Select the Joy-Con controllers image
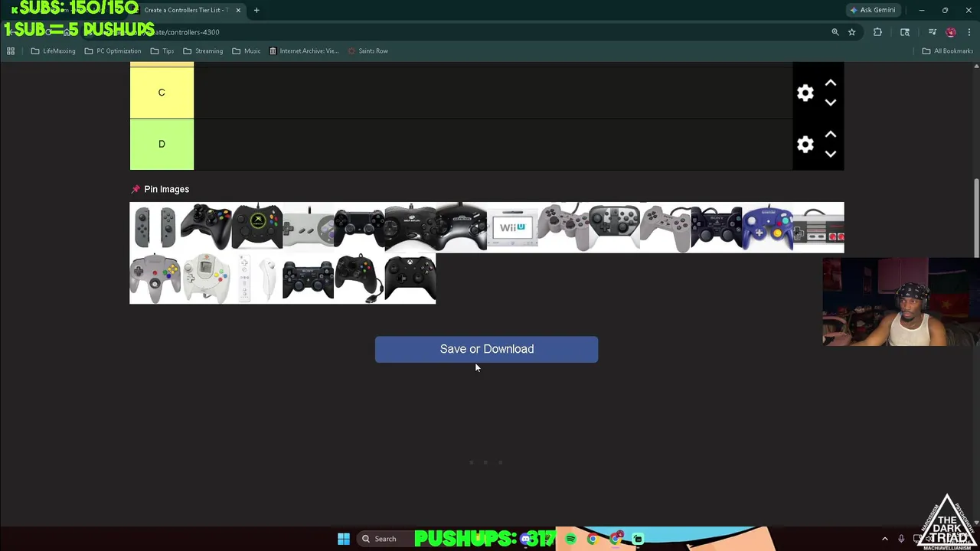This screenshot has height=551, width=980. pos(155,227)
